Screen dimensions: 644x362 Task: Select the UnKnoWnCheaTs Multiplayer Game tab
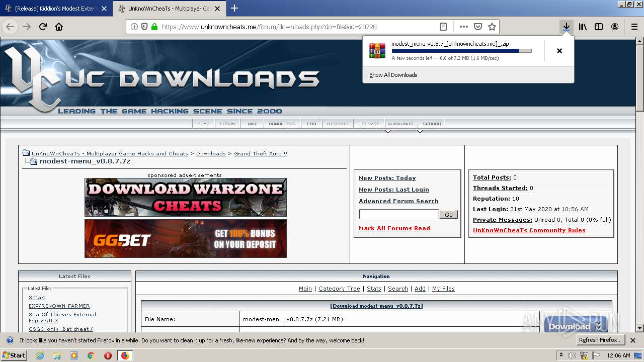[x=170, y=9]
